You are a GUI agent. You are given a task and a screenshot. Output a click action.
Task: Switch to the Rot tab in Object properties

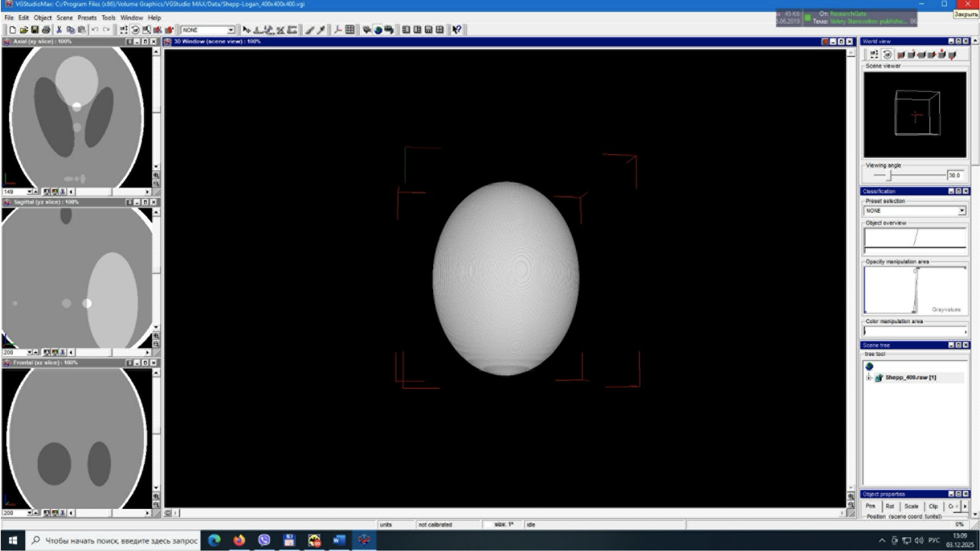point(890,506)
